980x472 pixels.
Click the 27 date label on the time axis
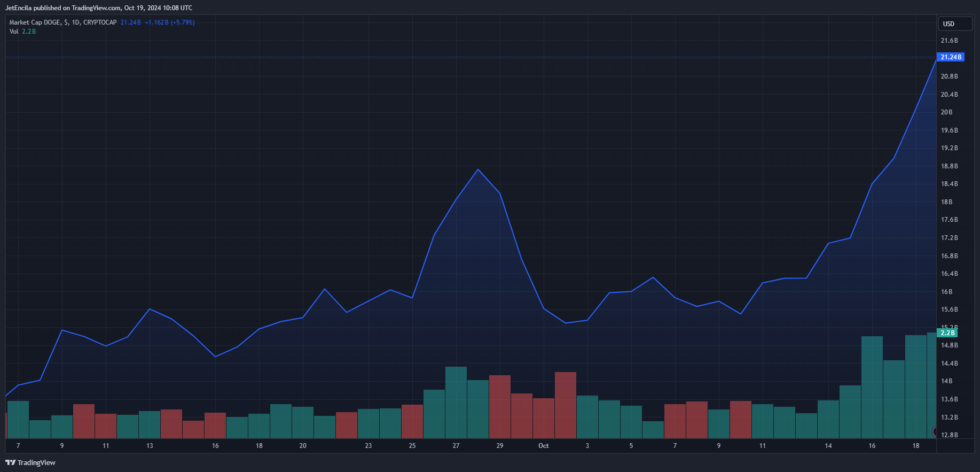point(456,446)
